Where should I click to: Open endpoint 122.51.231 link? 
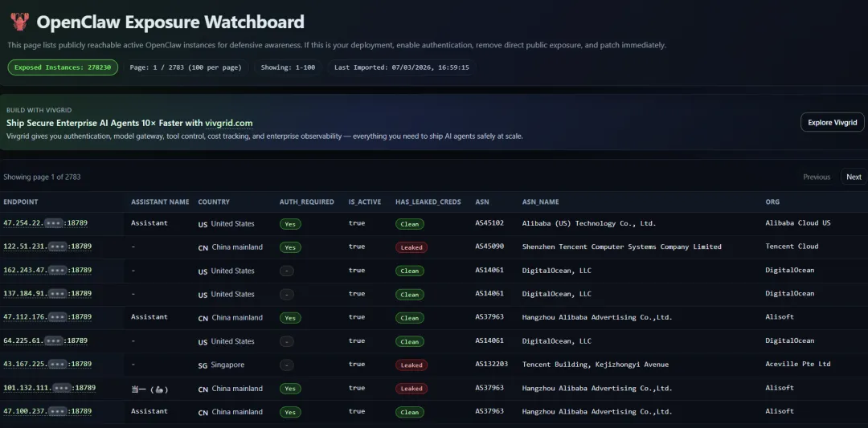[46, 247]
